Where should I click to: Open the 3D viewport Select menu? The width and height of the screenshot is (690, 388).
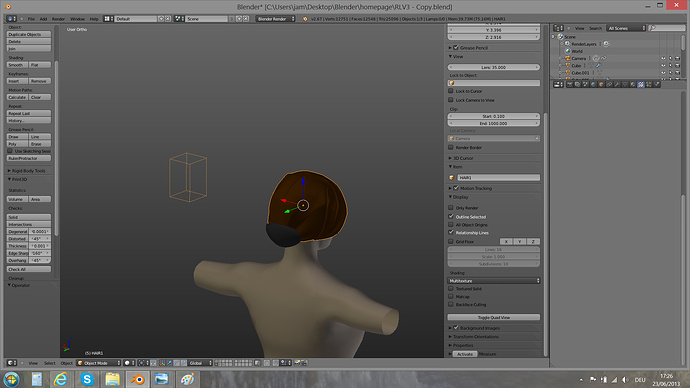tap(49, 363)
